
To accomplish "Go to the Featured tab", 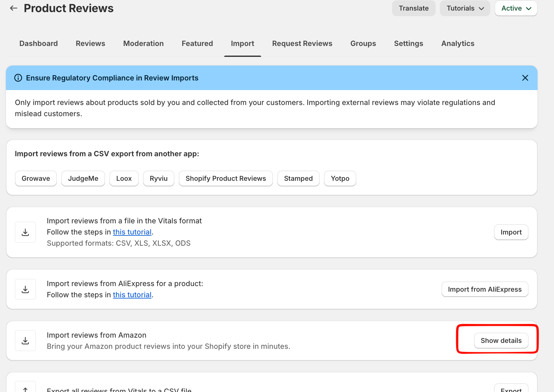I will [x=197, y=43].
